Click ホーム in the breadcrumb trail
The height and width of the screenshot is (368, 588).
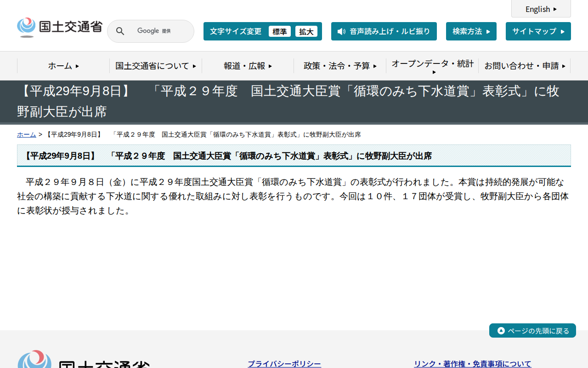click(26, 134)
